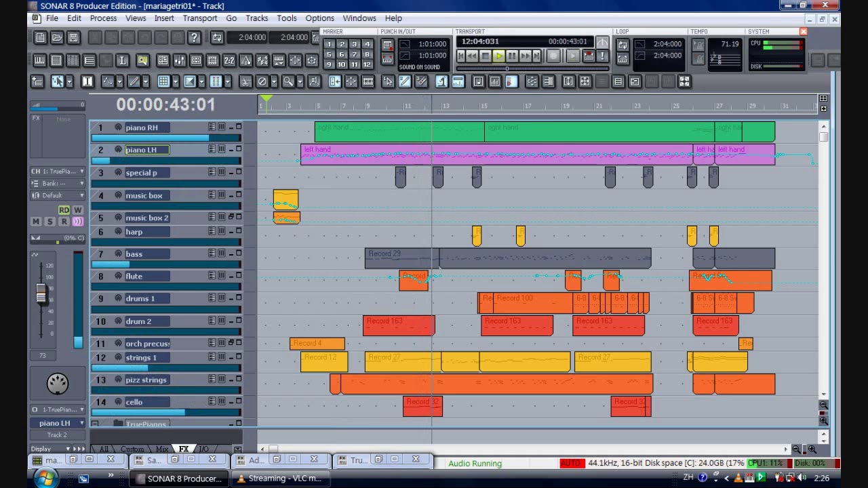868x488 pixels.
Task: Select the pointer Select tool
Action: click(57, 82)
